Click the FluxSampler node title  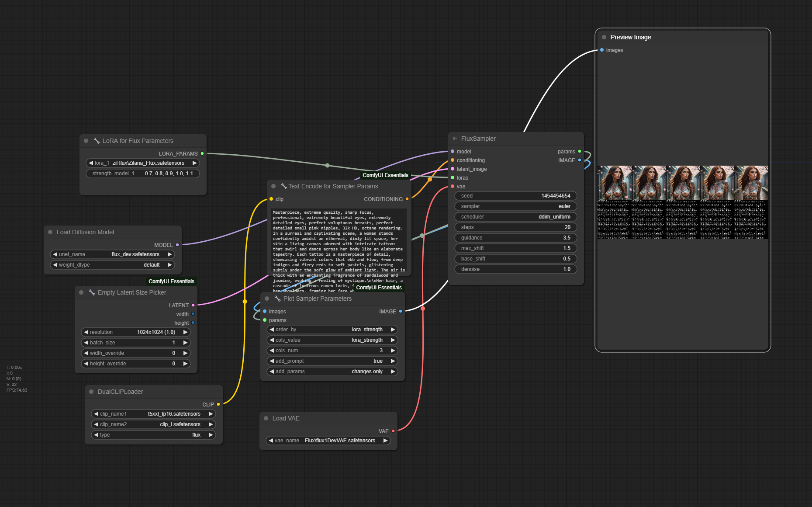coord(478,139)
